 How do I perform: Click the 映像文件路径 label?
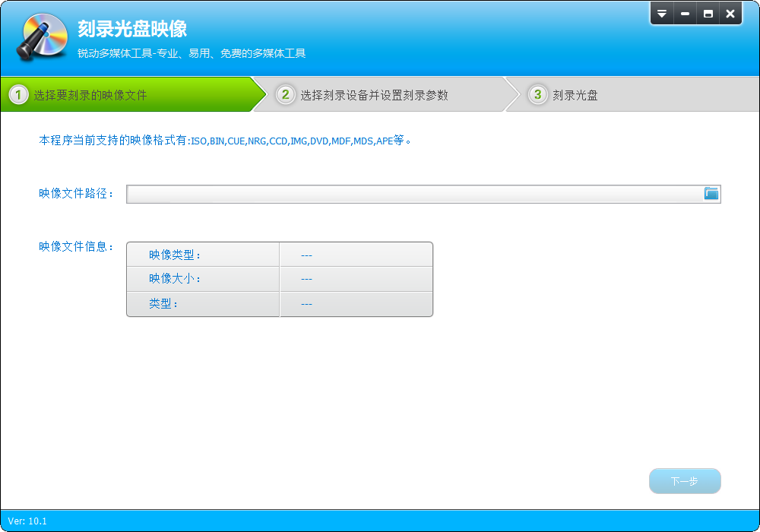76,194
